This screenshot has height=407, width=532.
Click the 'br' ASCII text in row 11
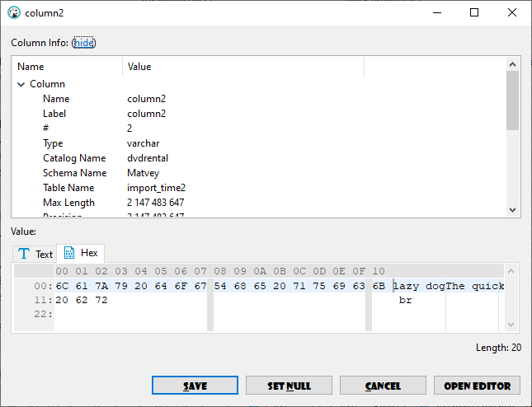[406, 301]
